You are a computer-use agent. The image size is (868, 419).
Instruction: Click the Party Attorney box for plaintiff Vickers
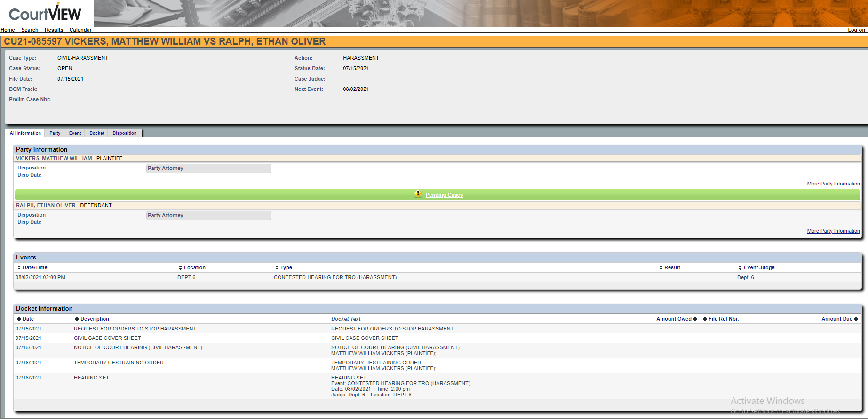tap(209, 169)
